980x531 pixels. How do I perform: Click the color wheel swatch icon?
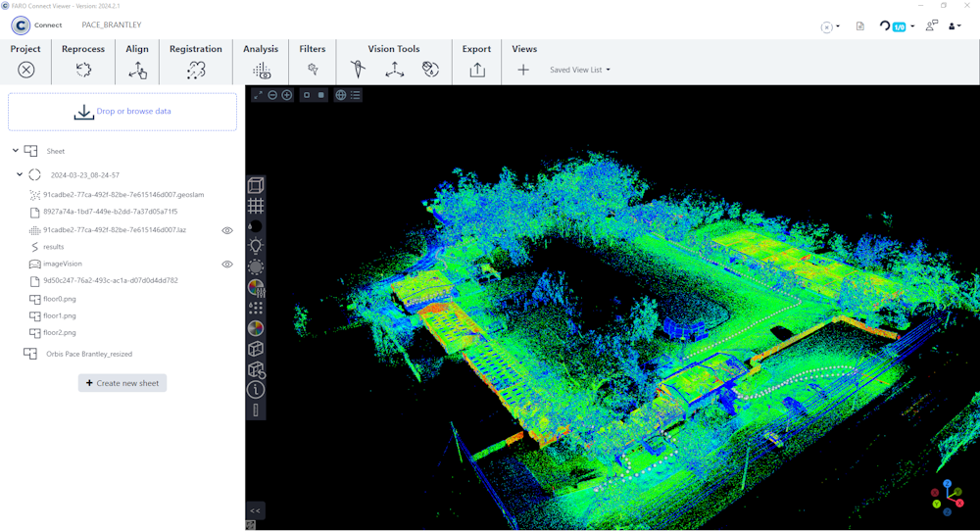point(256,328)
